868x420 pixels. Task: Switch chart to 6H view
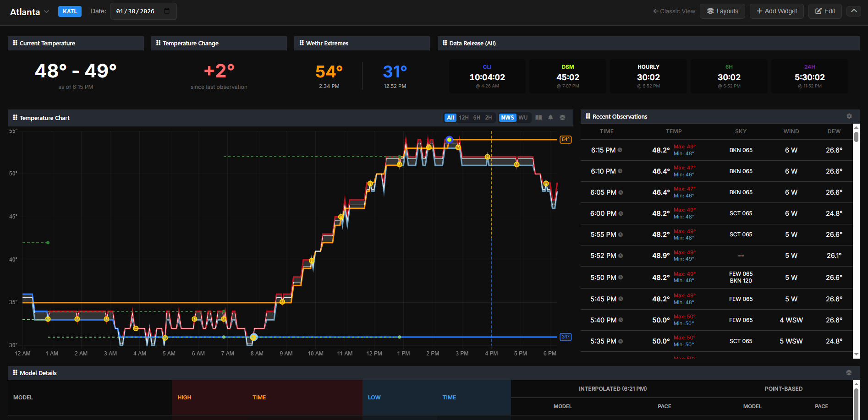476,118
